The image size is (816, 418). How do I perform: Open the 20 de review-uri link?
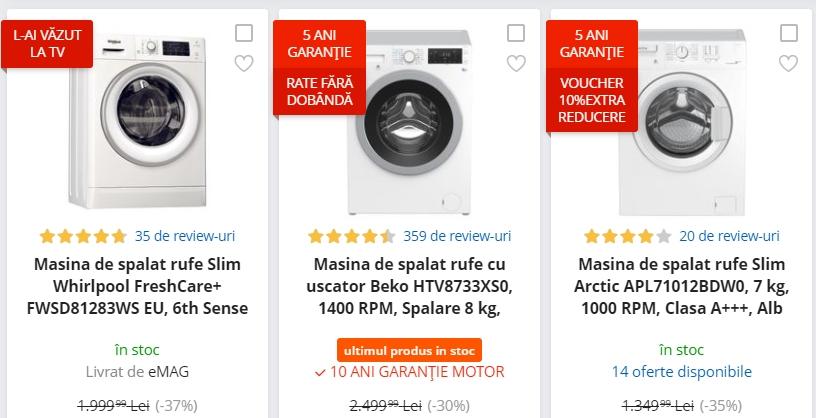(x=729, y=236)
